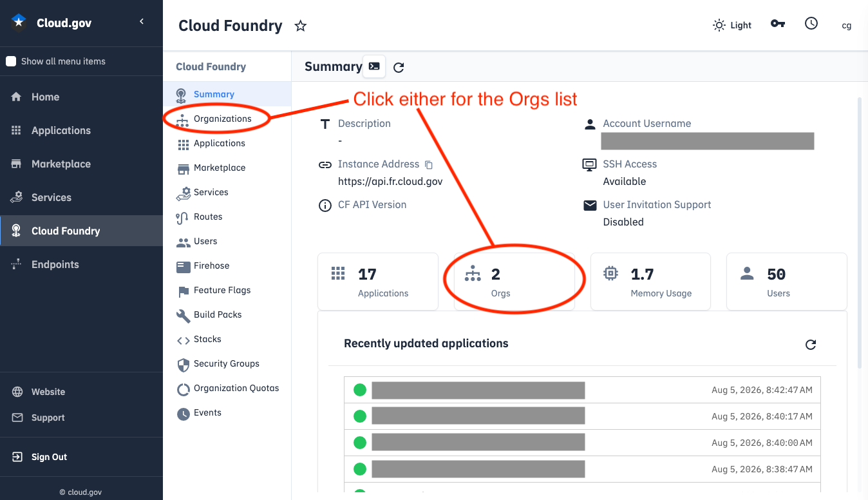
Task: Click the Organization Quotas ring icon
Action: [x=183, y=389]
